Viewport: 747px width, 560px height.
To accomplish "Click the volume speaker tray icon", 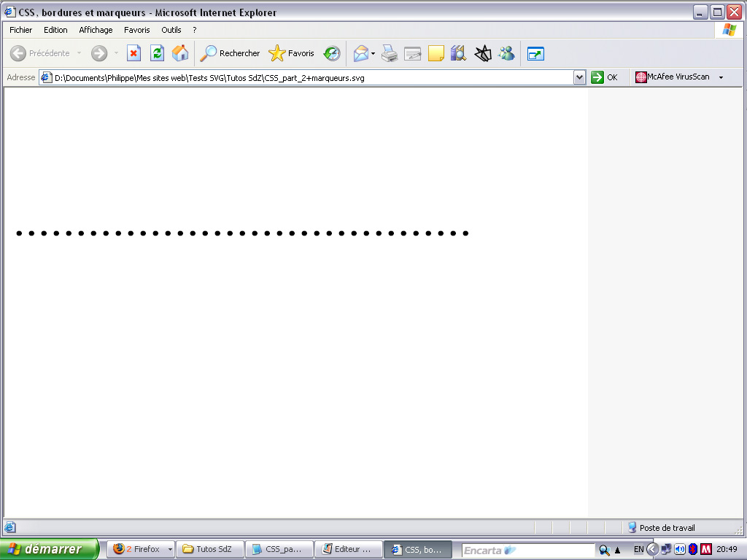I will coord(679,550).
